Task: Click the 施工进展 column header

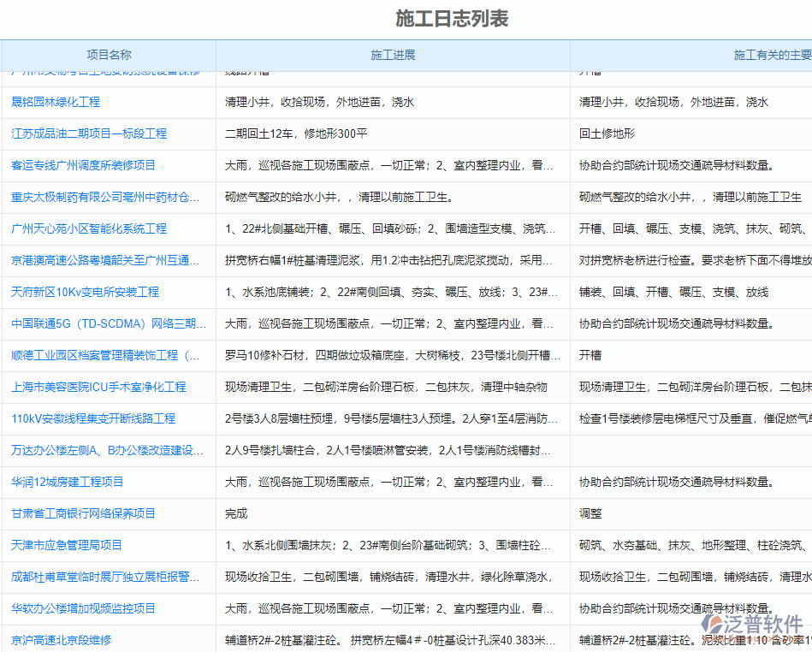Action: point(393,54)
